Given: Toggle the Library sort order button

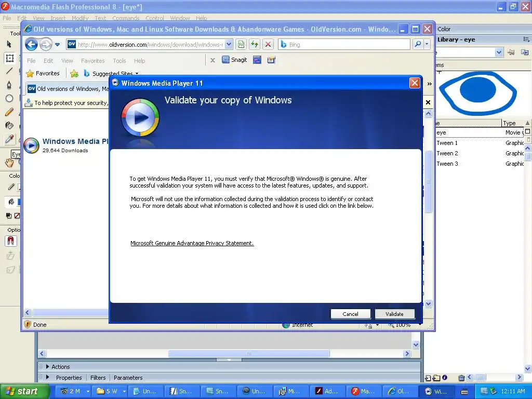Looking at the screenshot, I should (527, 123).
